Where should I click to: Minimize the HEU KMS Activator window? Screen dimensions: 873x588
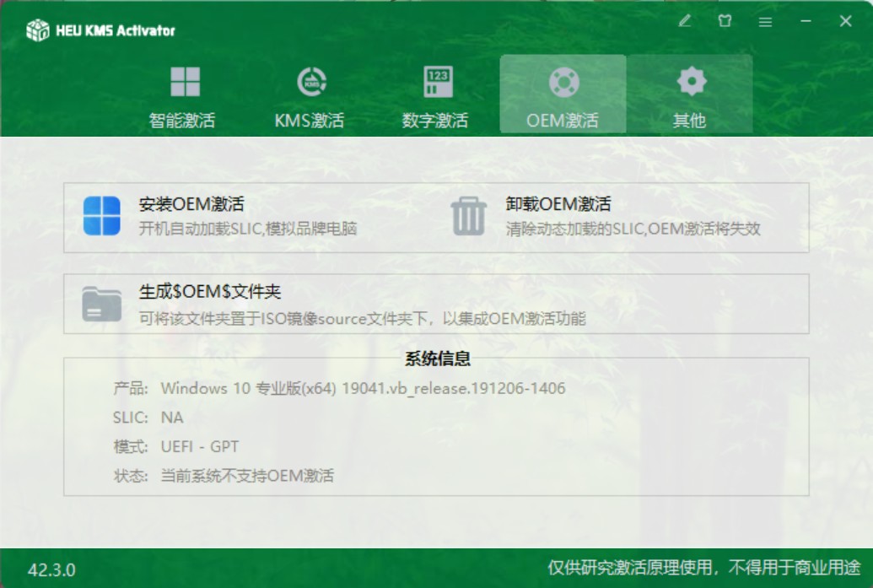click(x=806, y=21)
